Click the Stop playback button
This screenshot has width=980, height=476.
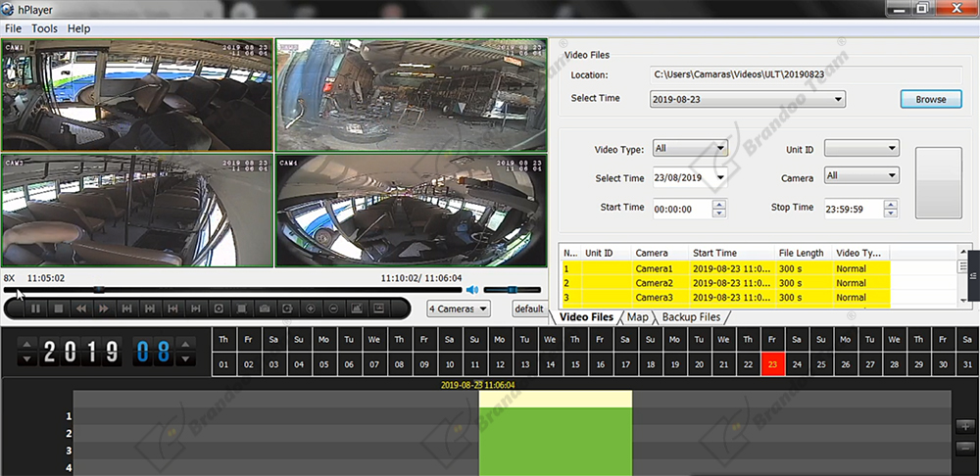point(59,309)
